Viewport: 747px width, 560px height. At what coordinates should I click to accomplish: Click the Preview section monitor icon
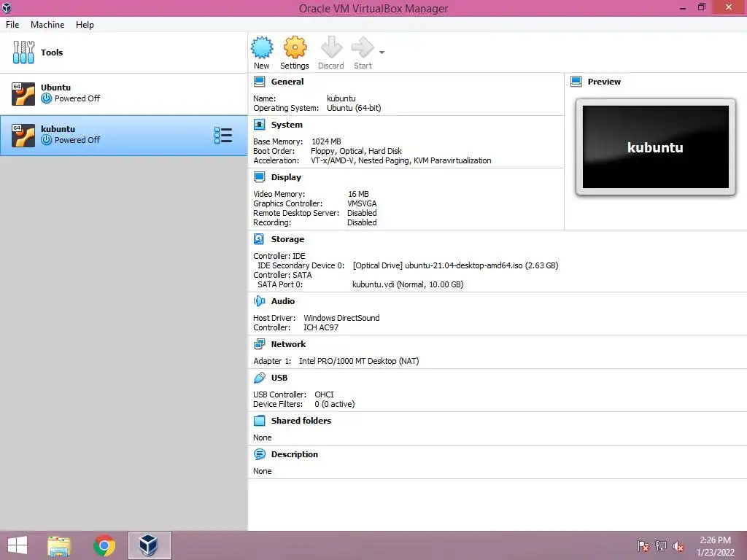point(576,82)
